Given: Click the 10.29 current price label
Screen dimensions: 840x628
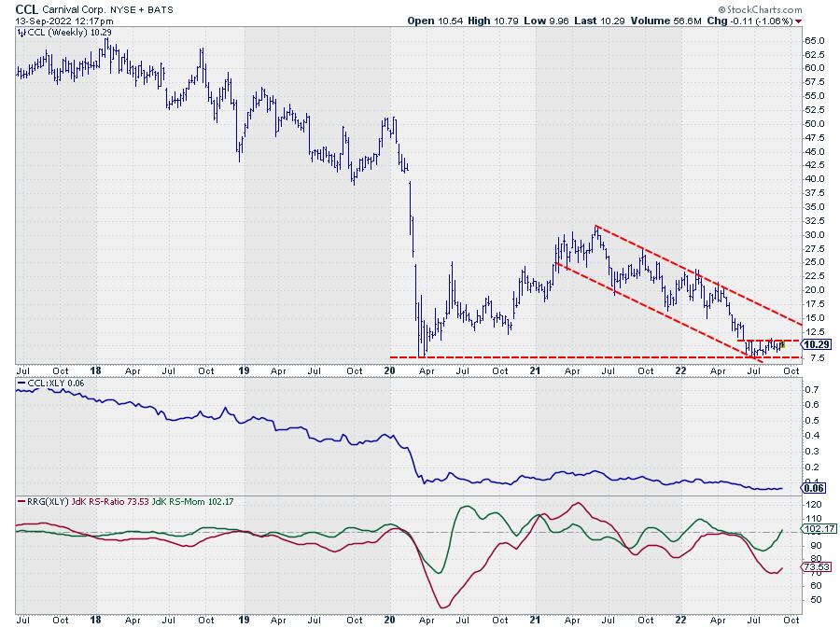Looking at the screenshot, I should click(816, 344).
